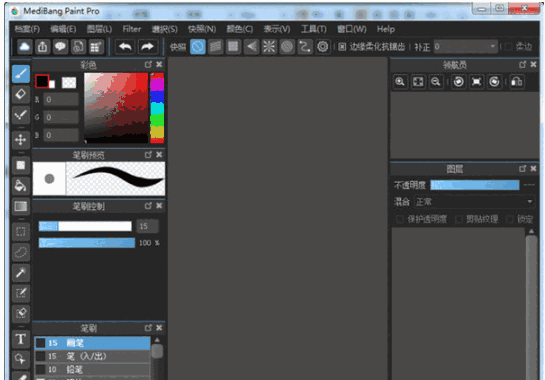The image size is (545, 380).
Task: Click the G color value field
Action: [x=61, y=117]
